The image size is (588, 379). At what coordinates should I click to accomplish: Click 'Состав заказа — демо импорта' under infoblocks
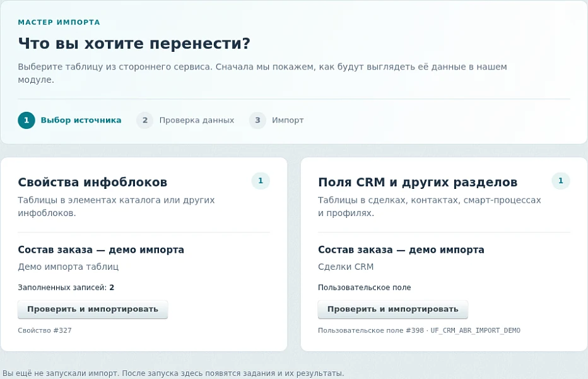tap(101, 250)
